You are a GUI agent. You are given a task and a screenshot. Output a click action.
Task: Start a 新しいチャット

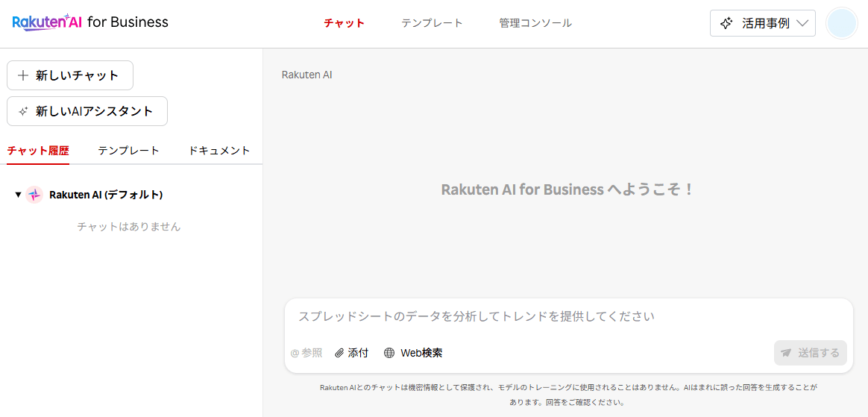click(70, 75)
